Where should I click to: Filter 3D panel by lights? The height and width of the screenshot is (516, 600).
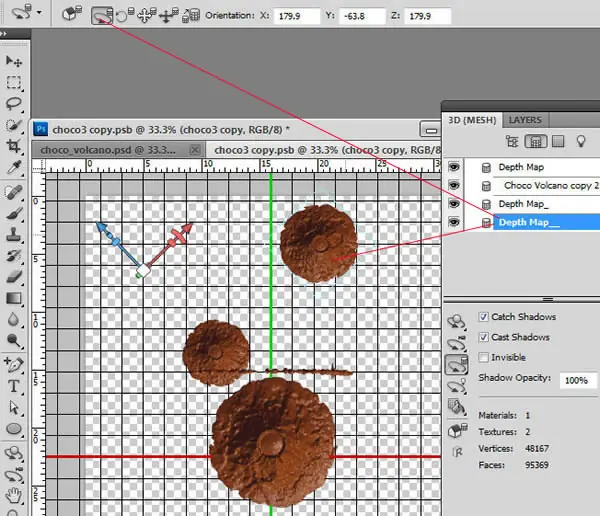(x=581, y=141)
